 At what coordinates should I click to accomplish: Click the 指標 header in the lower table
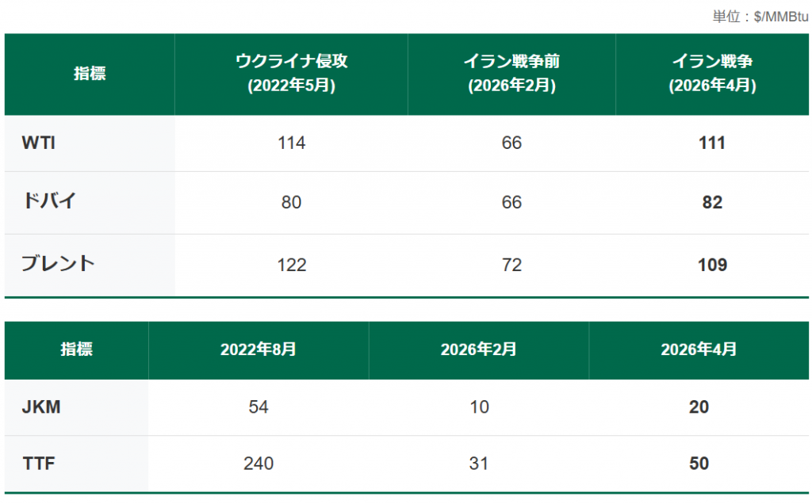click(x=76, y=349)
